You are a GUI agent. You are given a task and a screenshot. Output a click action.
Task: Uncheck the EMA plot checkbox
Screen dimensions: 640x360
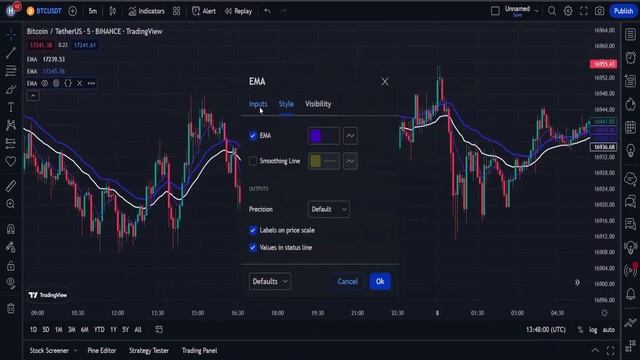tap(253, 136)
